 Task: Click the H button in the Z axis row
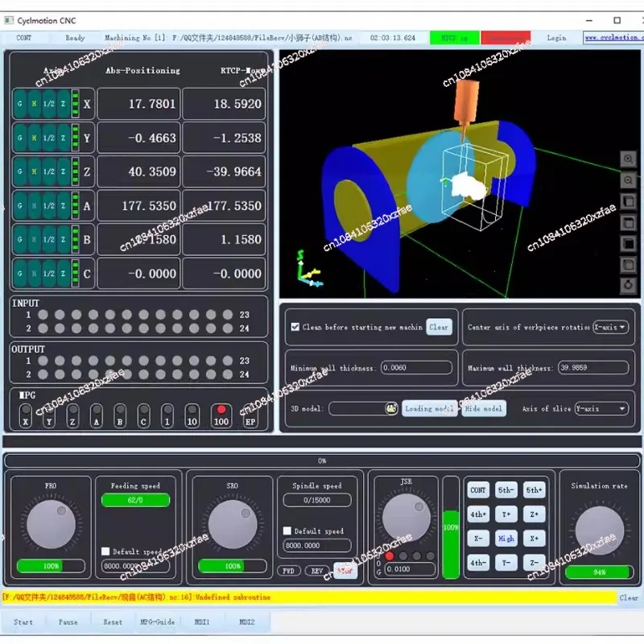click(x=34, y=171)
